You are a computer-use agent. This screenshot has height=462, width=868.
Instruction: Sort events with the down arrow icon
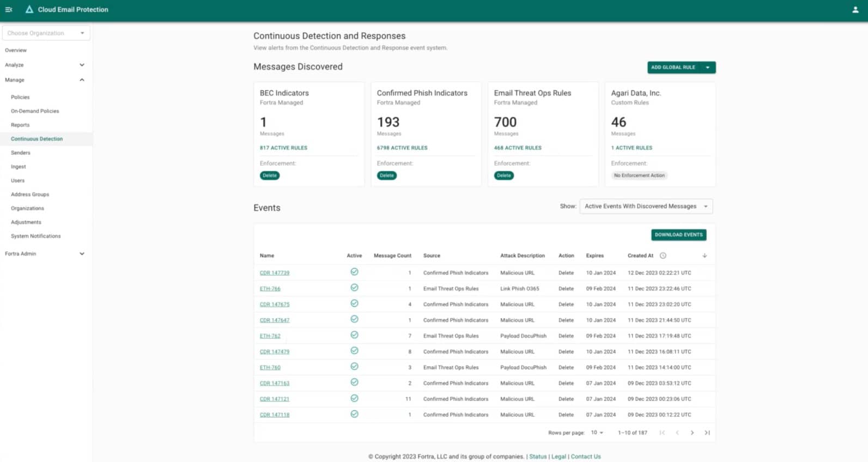click(x=705, y=256)
